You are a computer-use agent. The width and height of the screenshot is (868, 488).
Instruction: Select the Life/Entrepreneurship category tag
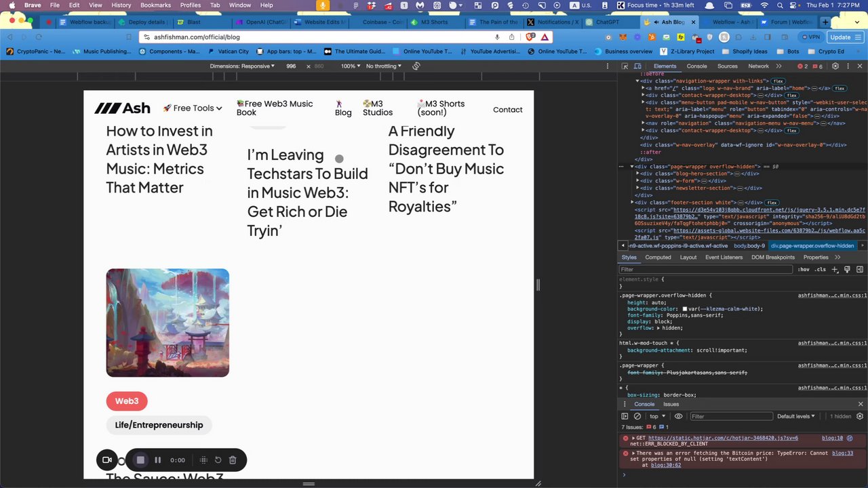click(x=159, y=425)
